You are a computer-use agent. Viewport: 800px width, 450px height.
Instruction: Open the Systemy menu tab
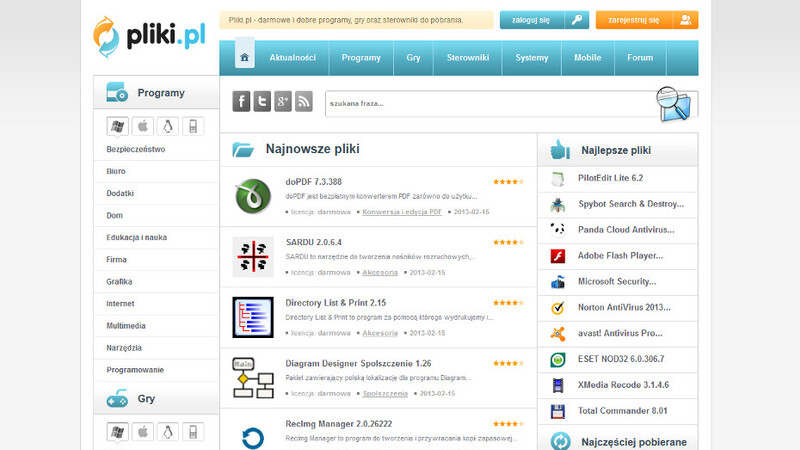point(532,58)
